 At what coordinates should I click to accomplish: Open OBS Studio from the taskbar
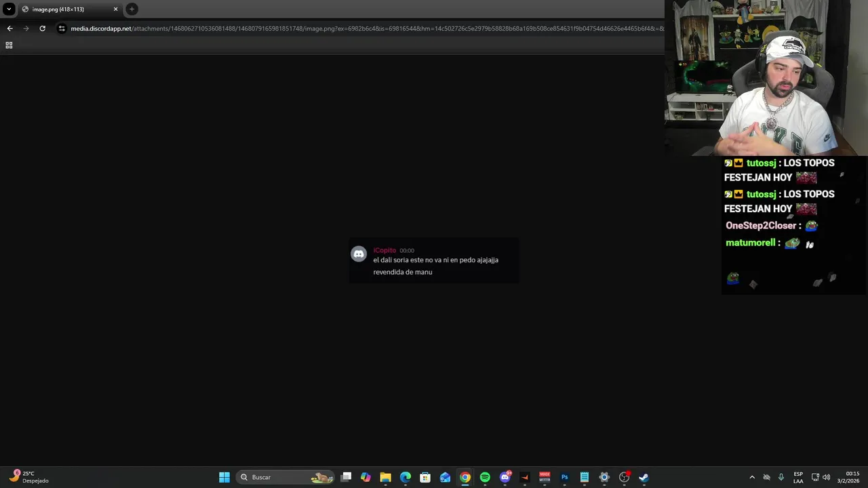pyautogui.click(x=624, y=477)
